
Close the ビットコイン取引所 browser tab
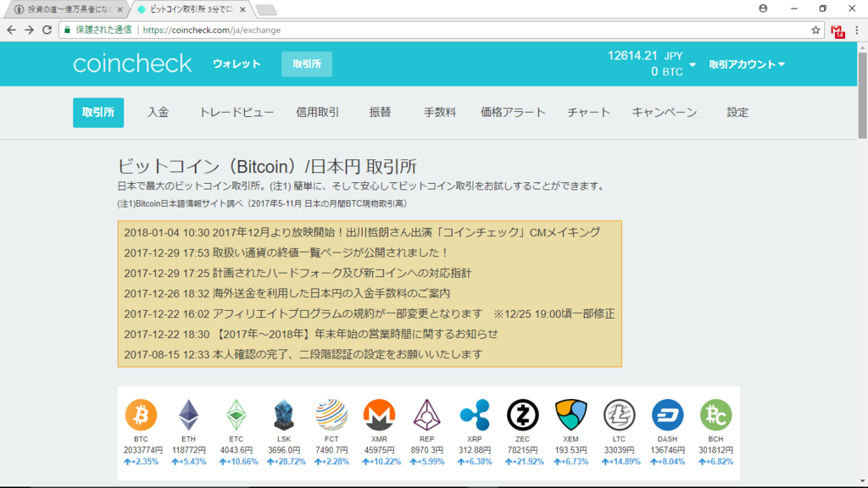(242, 9)
